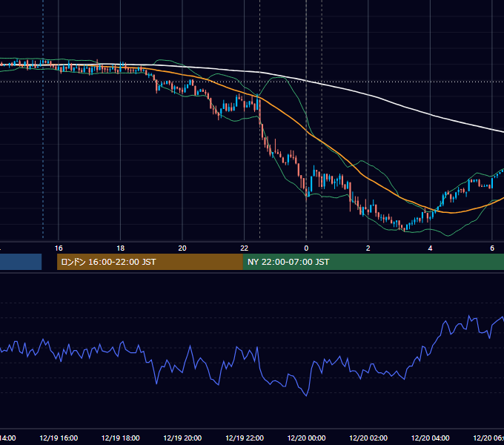Select the ロンドン 16:00-22:00 JST session bar
504x445 pixels.
coord(150,262)
